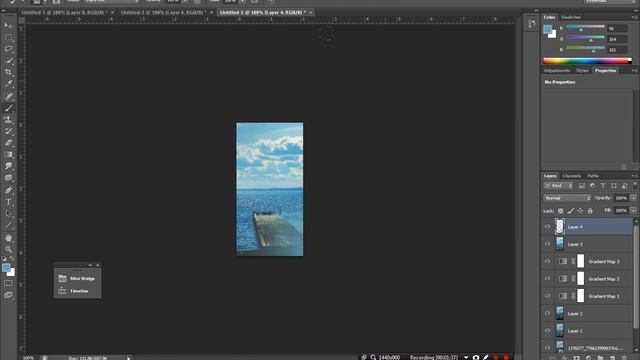Open the Color panel flyout menu
The height and width of the screenshot is (360, 640).
[x=634, y=17]
